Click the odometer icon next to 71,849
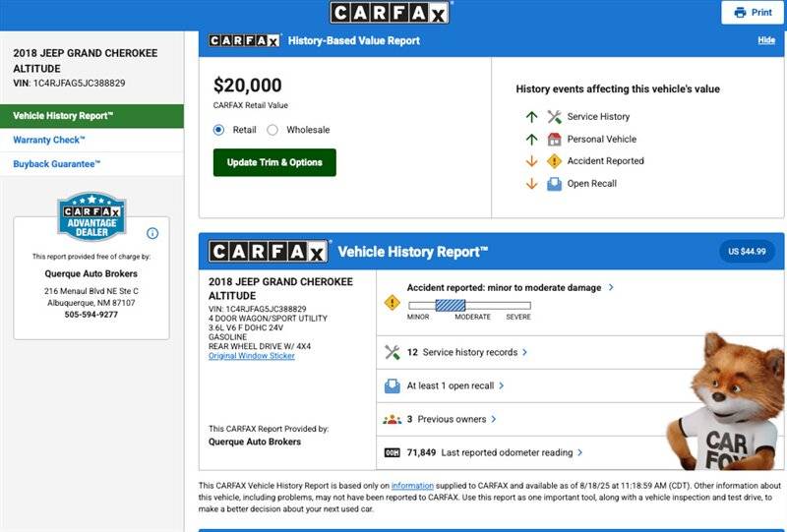 coord(392,452)
